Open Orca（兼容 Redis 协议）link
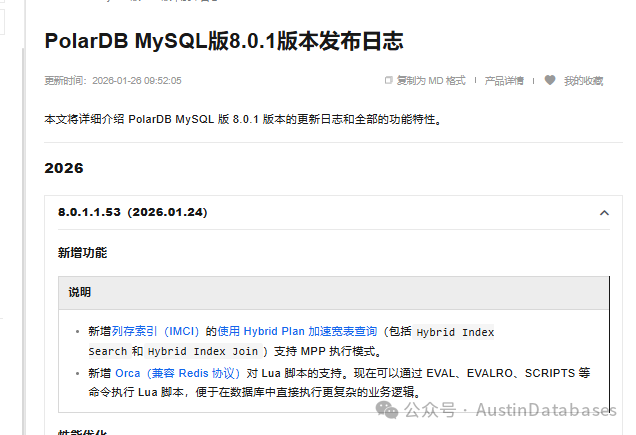Screen dimensions: 636x435 coord(178,373)
